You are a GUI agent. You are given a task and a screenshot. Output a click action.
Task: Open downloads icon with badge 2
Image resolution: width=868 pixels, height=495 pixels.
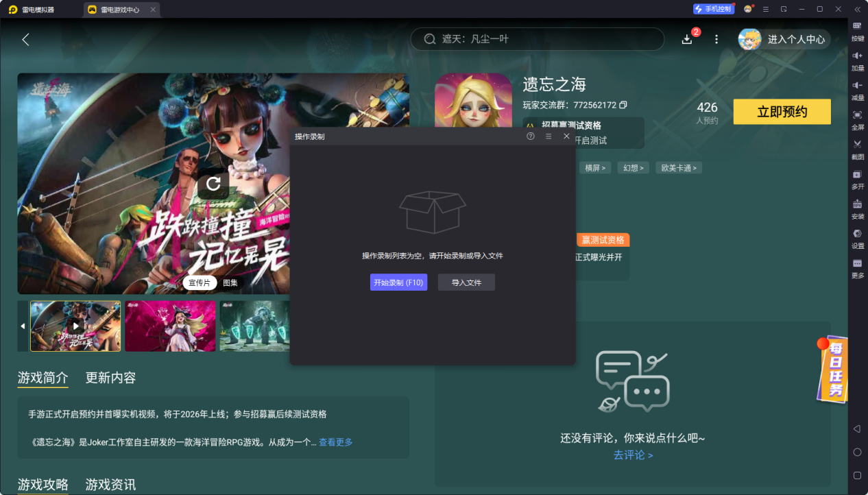point(688,39)
